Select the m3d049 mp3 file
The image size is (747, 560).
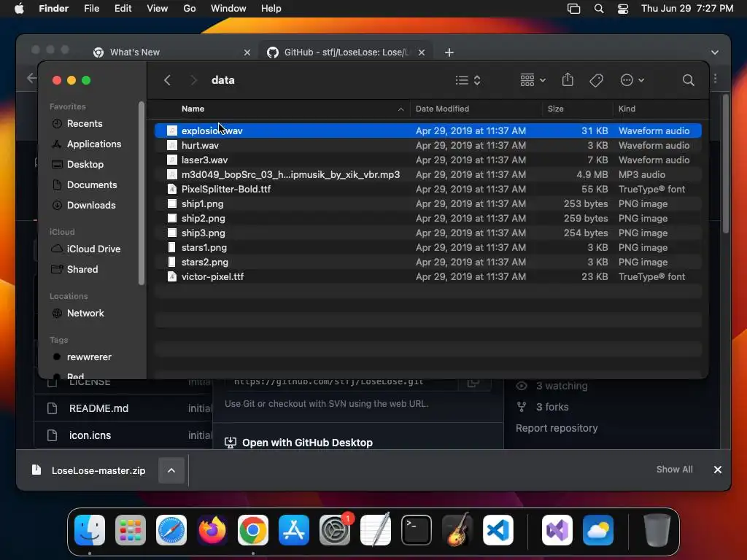(x=427, y=174)
